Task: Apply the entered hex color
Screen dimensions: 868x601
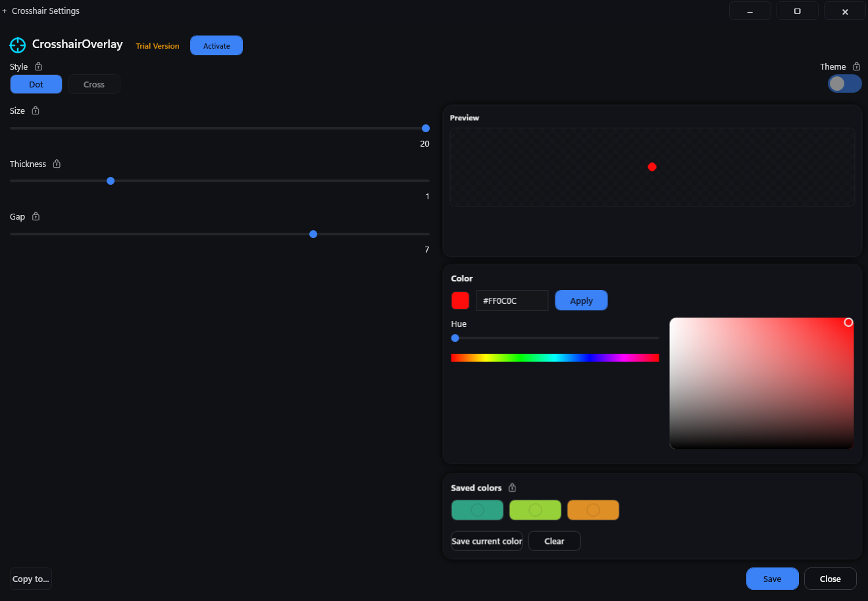Action: 581,300
